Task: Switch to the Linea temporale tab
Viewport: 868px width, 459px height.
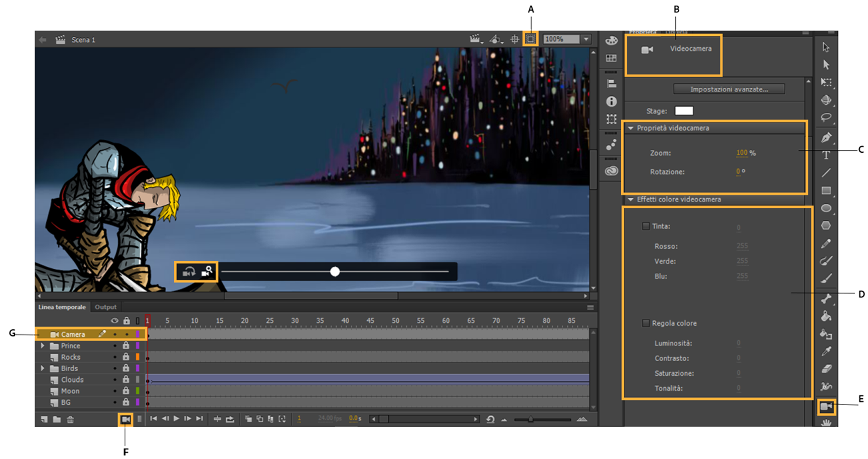Action: point(62,307)
